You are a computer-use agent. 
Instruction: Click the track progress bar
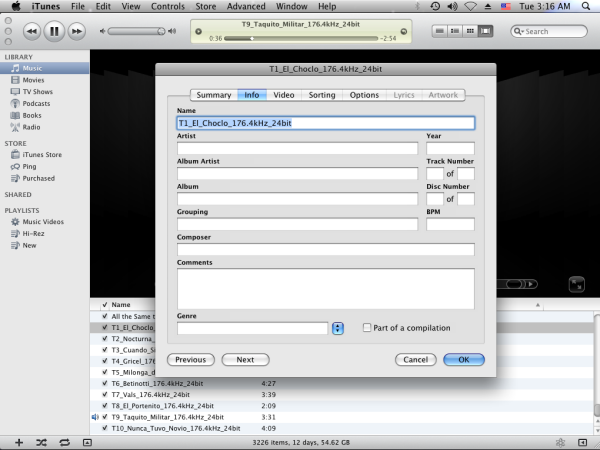(x=301, y=39)
